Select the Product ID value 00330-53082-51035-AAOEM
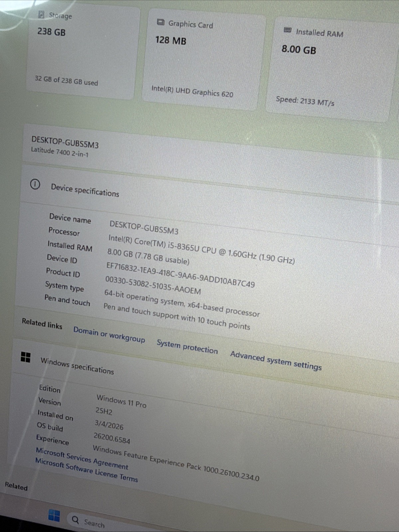The image size is (399, 532). (153, 285)
